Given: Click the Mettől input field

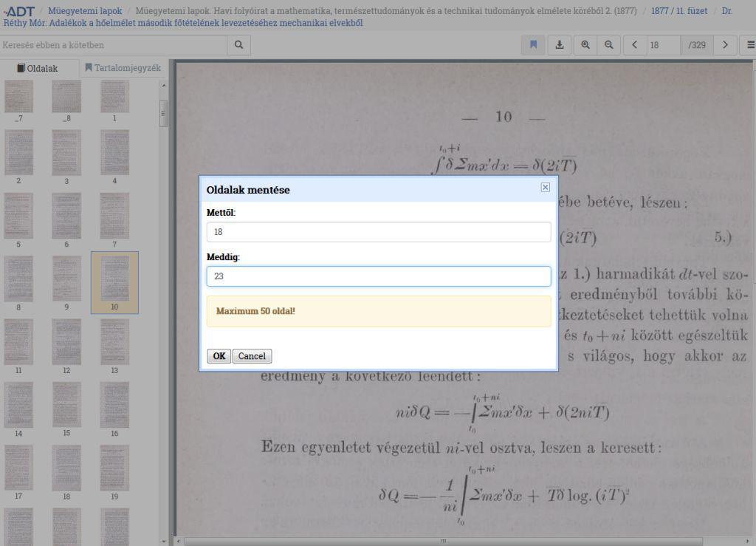Looking at the screenshot, I should click(379, 232).
